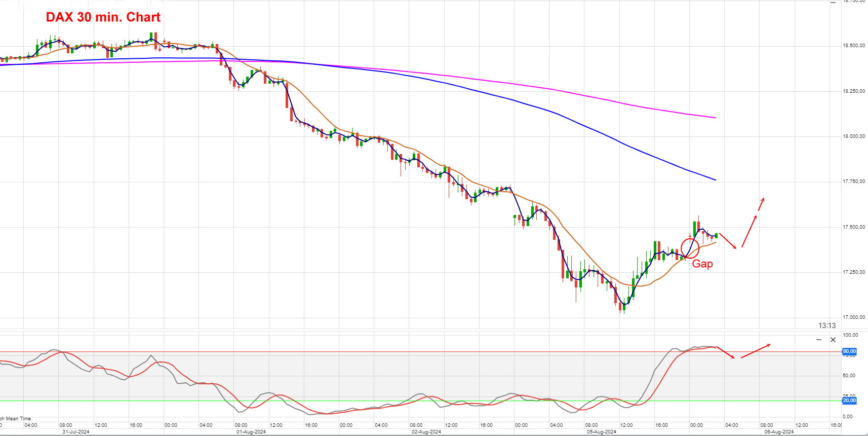Click the 17.500,00 price axis label
The height and width of the screenshot is (436, 868).
pos(854,227)
